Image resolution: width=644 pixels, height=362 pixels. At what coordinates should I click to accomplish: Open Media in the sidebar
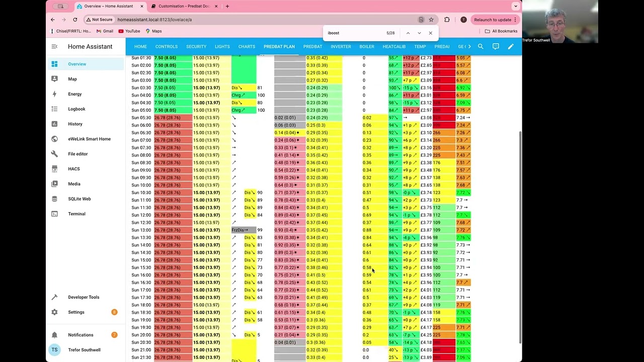pos(86,184)
